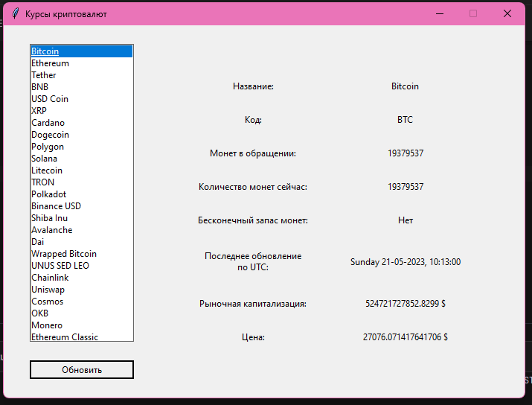Pick BNB in the list
The height and width of the screenshot is (405, 532).
coord(82,87)
